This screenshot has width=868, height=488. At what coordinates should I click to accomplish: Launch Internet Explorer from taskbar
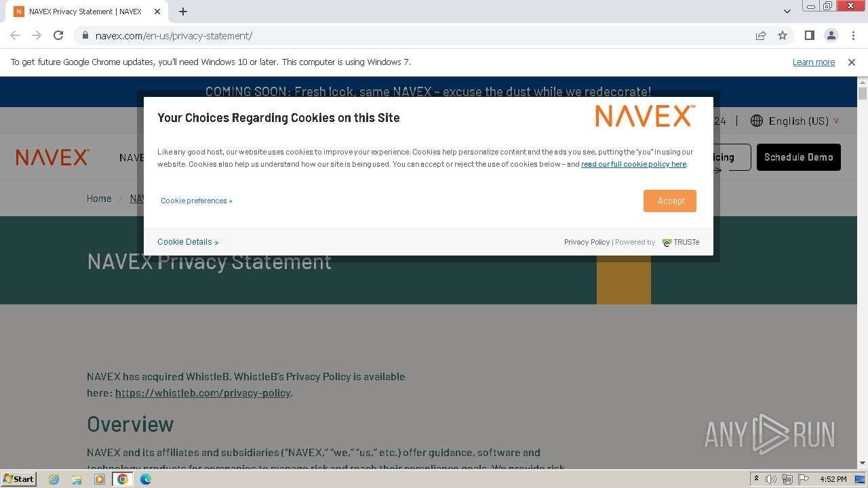pyautogui.click(x=54, y=479)
